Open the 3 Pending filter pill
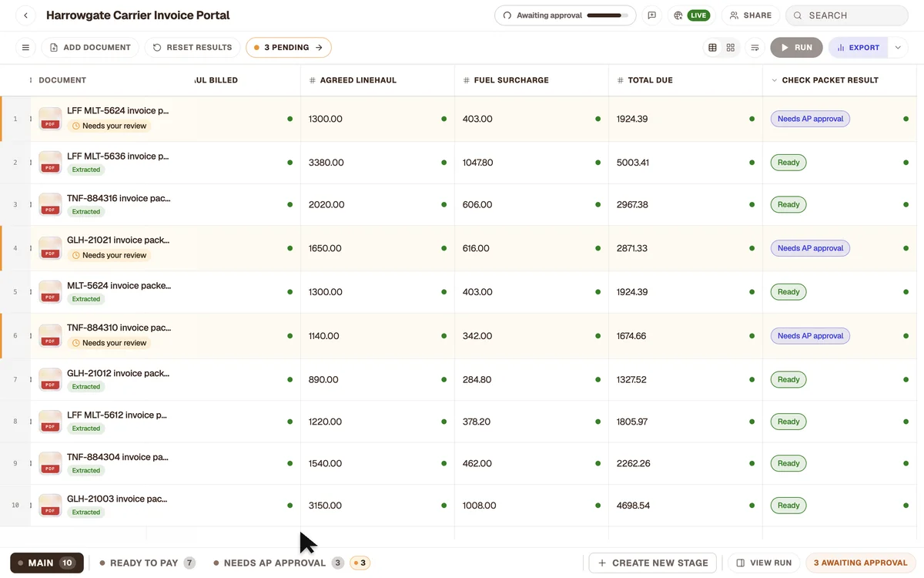 [x=289, y=48]
